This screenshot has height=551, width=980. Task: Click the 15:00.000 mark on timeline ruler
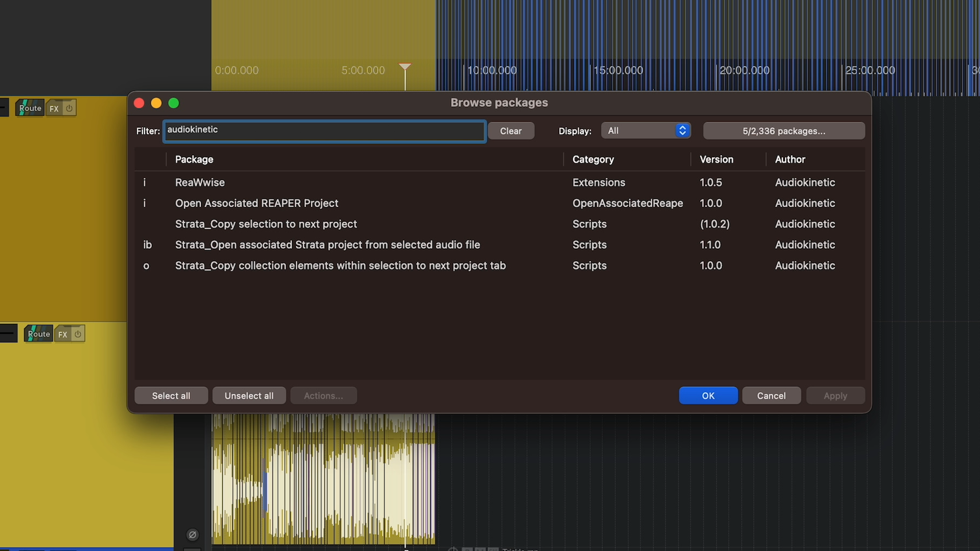(618, 70)
